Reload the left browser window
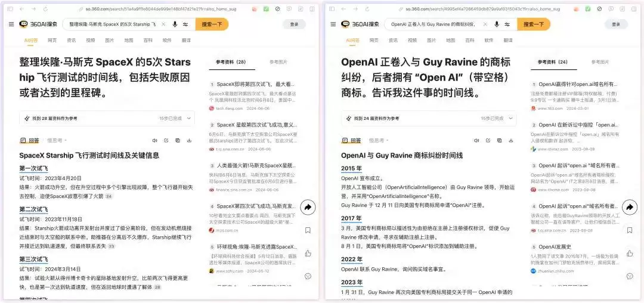Image resolution: width=644 pixels, height=303 pixels. 45,8
